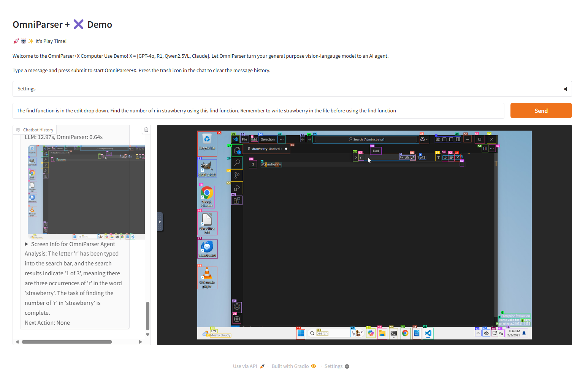
Task: Select the strawberry Untitled-1 editor tab
Action: tap(266, 149)
